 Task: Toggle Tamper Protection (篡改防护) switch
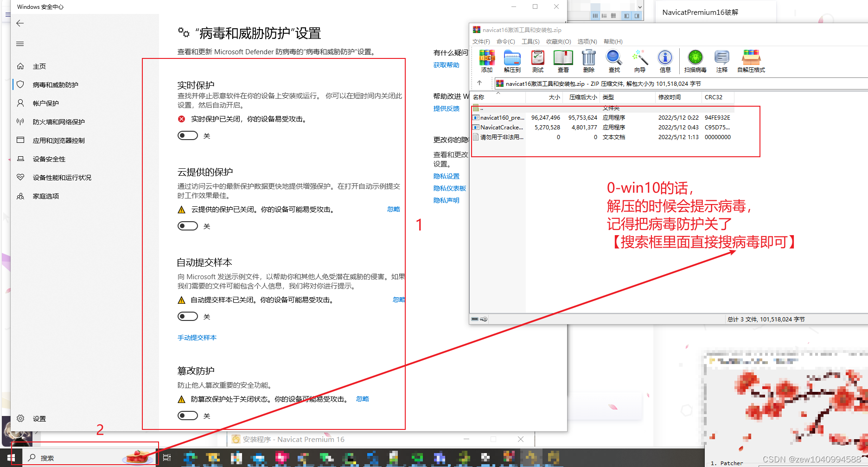tap(188, 416)
